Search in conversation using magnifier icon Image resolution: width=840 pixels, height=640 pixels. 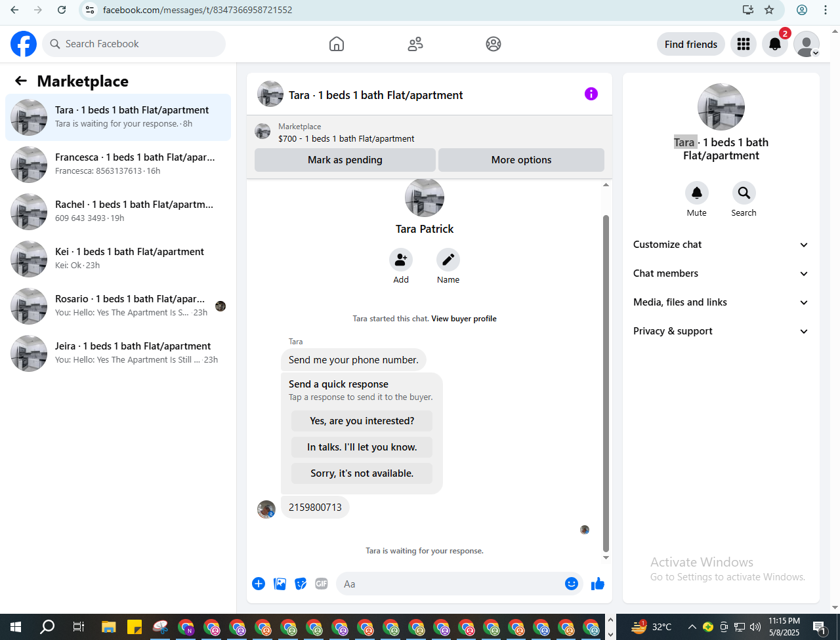tap(744, 193)
